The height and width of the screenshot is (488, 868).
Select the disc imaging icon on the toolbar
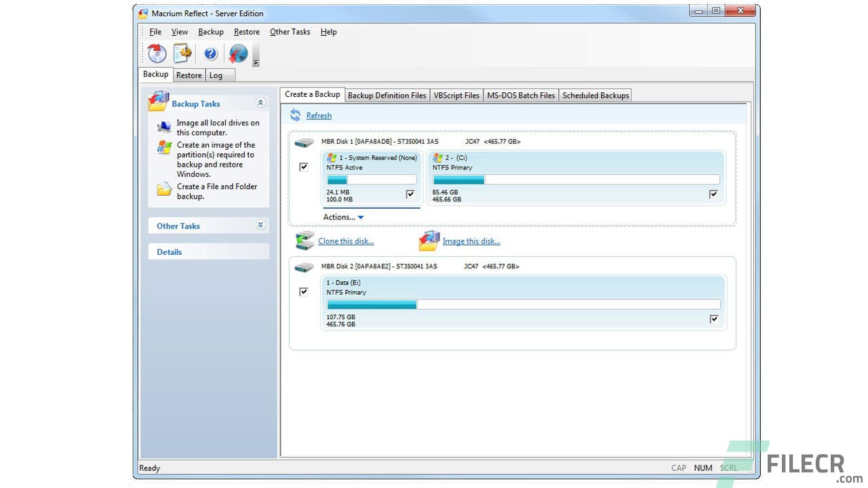[x=156, y=54]
